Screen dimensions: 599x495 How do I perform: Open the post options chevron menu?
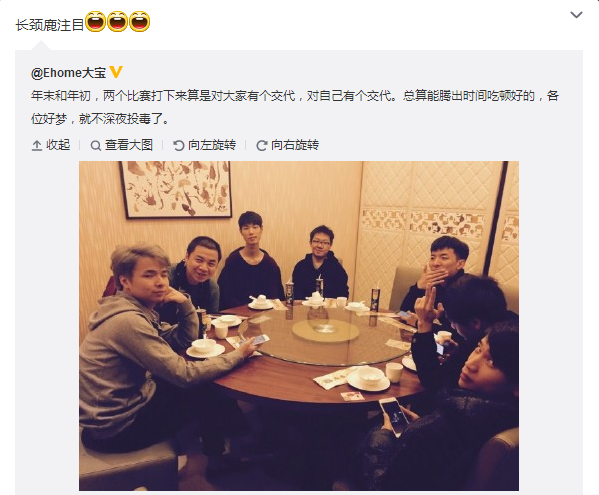coord(576,15)
